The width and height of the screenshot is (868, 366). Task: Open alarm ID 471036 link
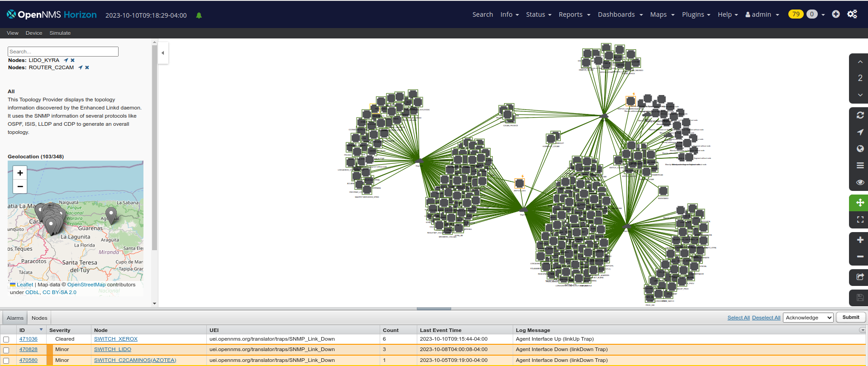point(29,339)
